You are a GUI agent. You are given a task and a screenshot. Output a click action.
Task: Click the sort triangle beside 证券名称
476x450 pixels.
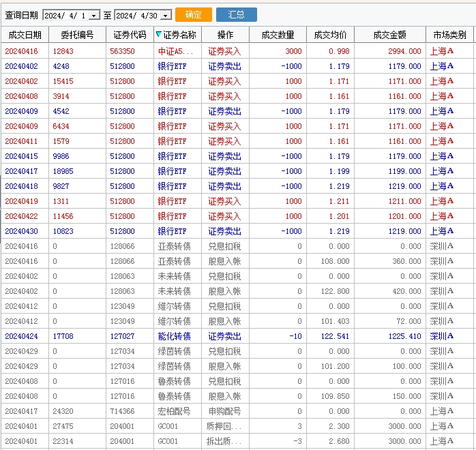click(x=159, y=35)
